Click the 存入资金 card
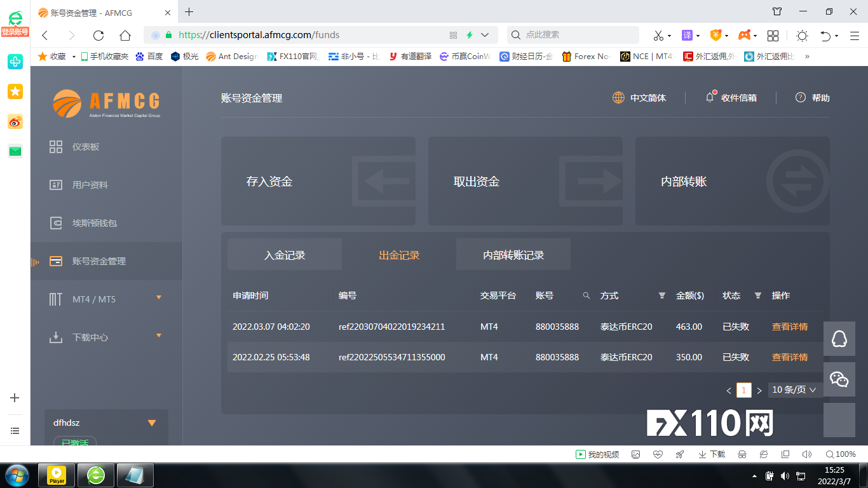The image size is (868, 488). (318, 181)
